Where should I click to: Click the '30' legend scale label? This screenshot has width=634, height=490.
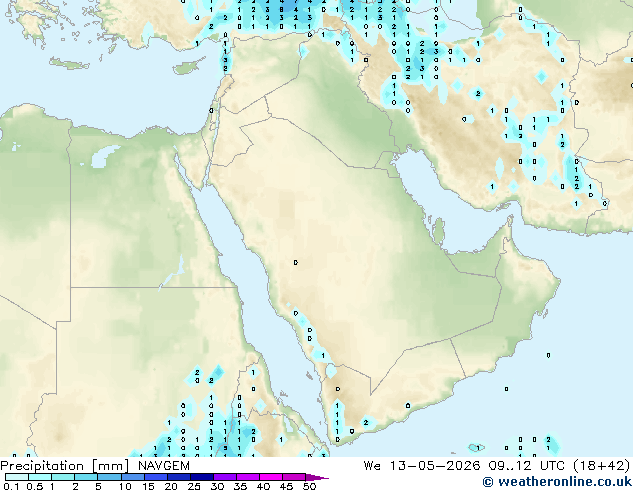coord(217,486)
